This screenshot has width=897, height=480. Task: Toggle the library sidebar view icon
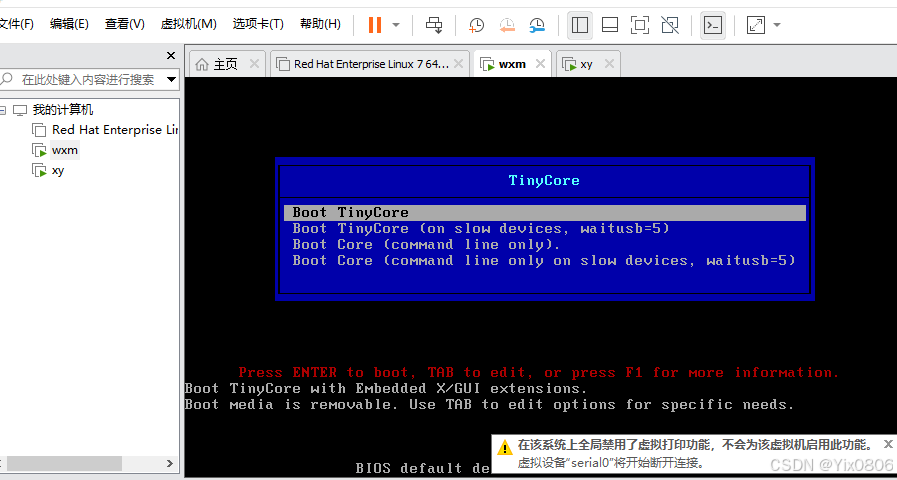[x=580, y=25]
